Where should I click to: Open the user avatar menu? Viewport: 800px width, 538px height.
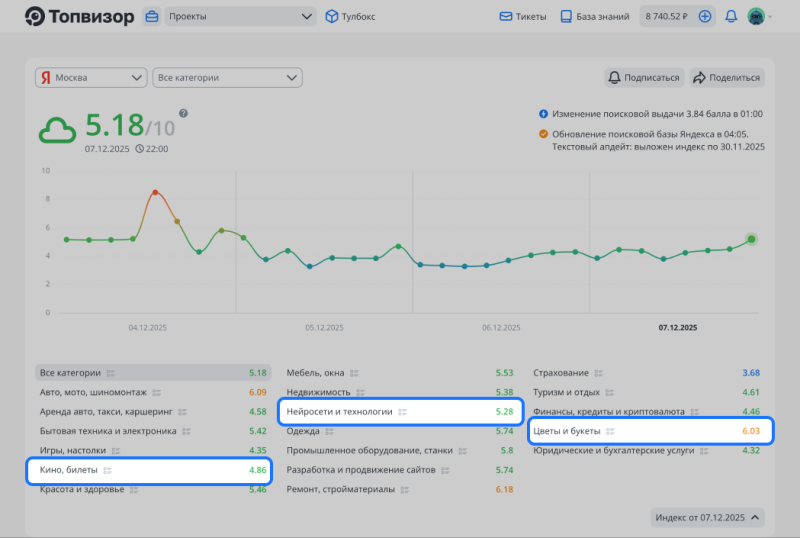click(757, 16)
